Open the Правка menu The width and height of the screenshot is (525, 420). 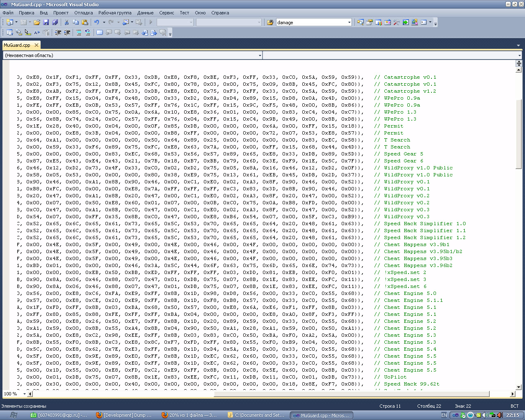27,13
